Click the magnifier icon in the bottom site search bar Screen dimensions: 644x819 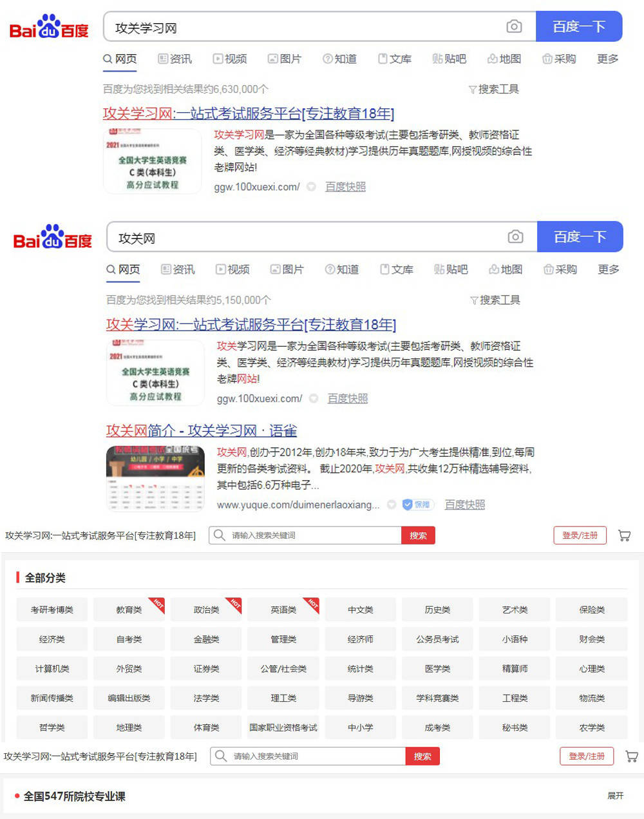[x=221, y=756]
